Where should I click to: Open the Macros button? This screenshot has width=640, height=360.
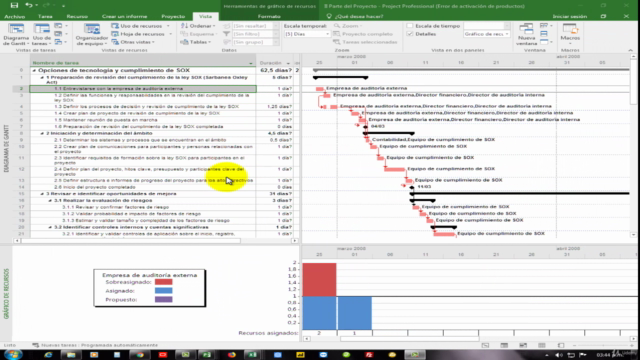tap(570, 34)
